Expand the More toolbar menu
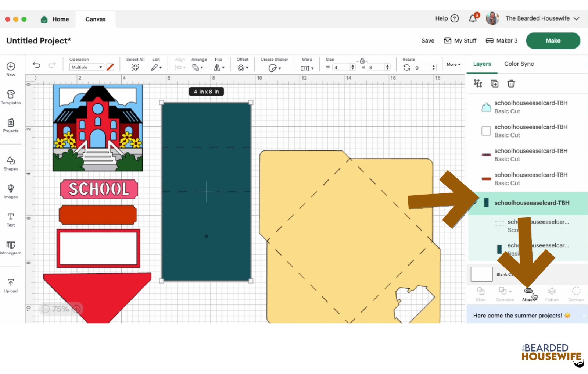This screenshot has width=588, height=374. coord(453,64)
